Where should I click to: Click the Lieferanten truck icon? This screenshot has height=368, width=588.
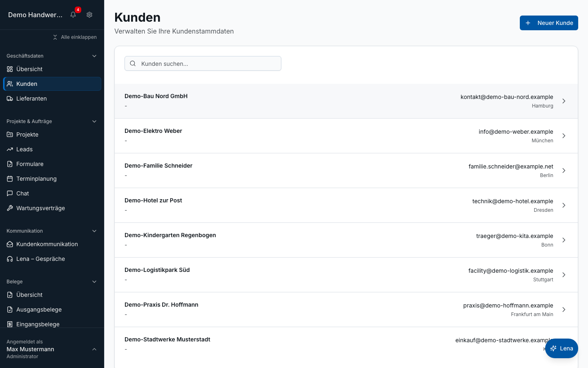point(10,99)
